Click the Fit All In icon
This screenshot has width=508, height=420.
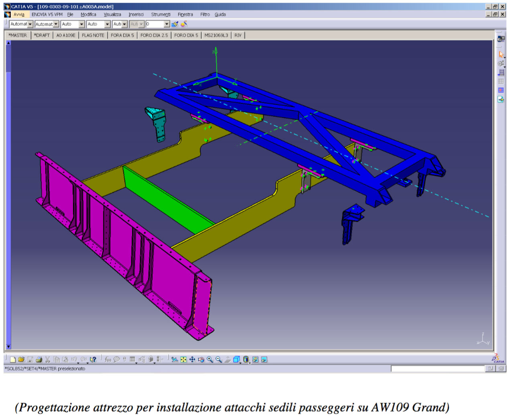tap(183, 359)
